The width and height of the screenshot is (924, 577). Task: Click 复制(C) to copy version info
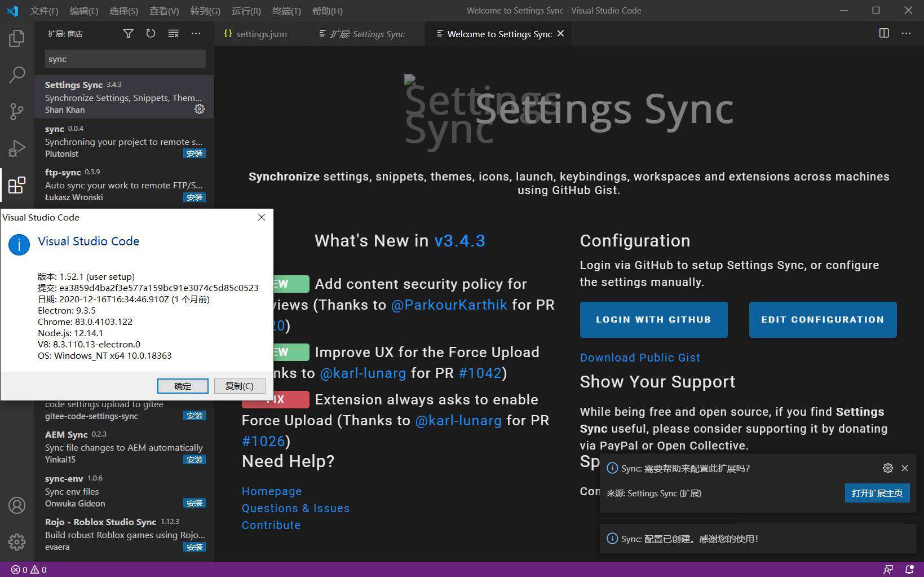tap(240, 386)
